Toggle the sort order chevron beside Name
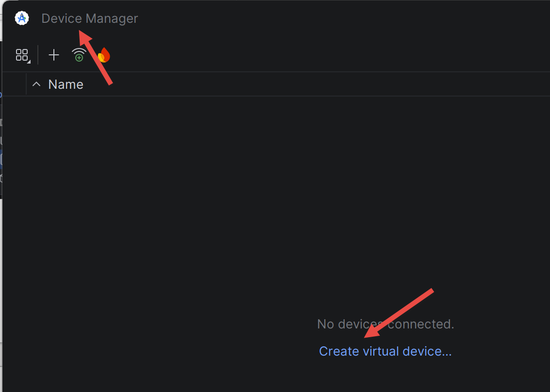550x392 pixels. 36,84
